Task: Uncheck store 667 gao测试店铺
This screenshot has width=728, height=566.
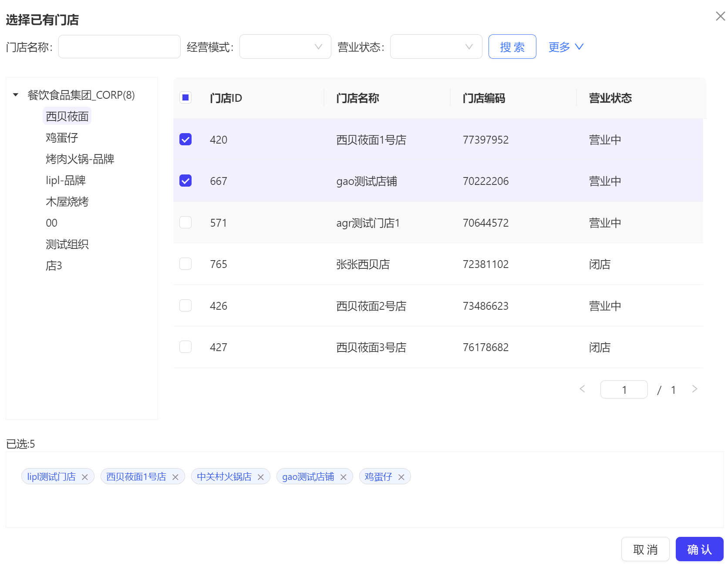Action: click(x=185, y=181)
